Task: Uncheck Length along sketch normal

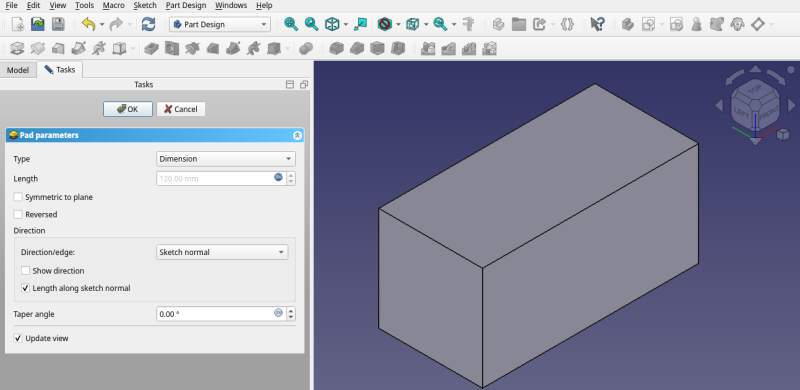Action: [x=26, y=288]
